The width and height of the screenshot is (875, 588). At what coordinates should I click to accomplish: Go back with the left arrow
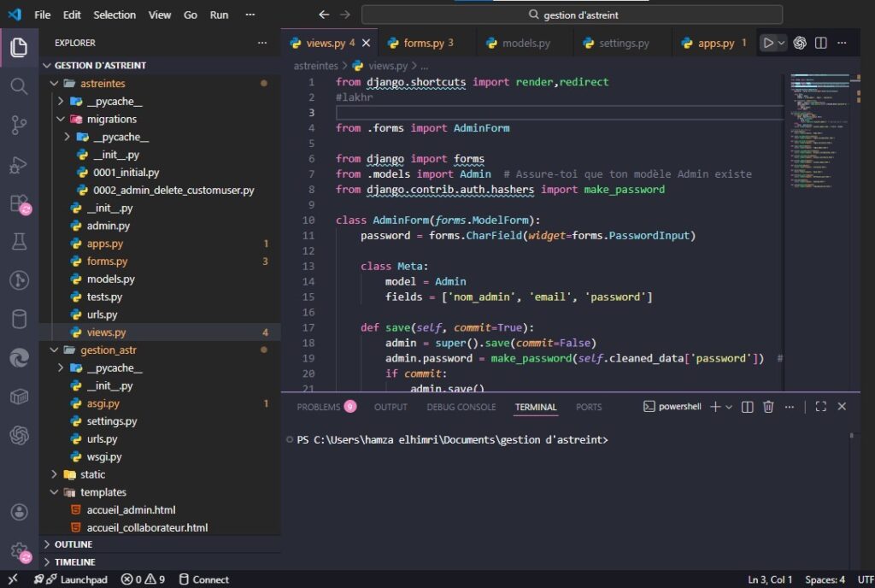[324, 15]
